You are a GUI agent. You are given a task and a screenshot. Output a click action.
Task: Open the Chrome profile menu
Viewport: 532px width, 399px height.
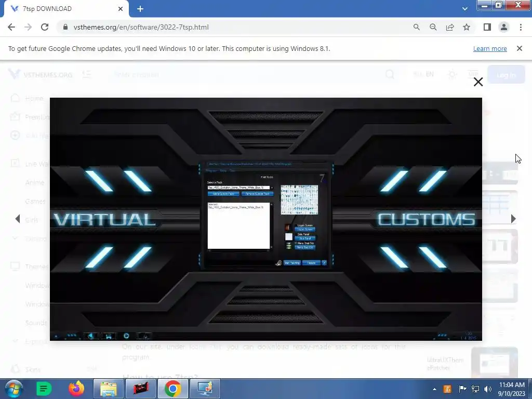point(504,27)
